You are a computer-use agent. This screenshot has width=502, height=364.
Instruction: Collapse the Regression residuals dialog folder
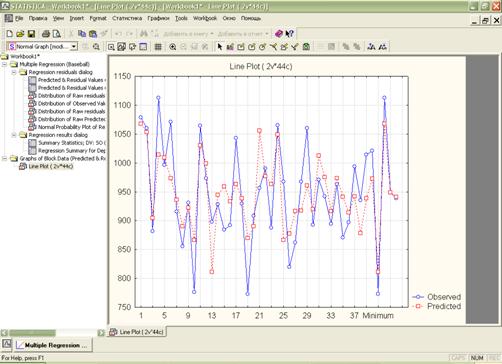point(14,72)
